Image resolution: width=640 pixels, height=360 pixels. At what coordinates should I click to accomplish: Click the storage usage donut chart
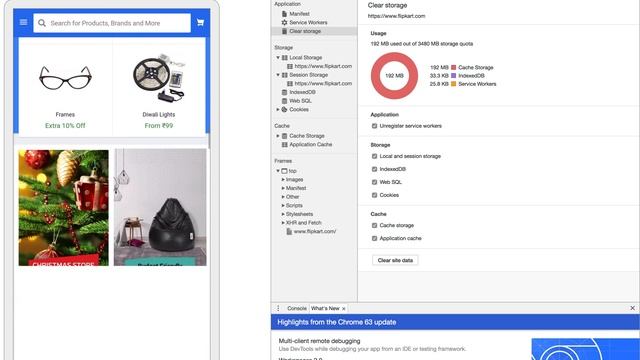(394, 76)
